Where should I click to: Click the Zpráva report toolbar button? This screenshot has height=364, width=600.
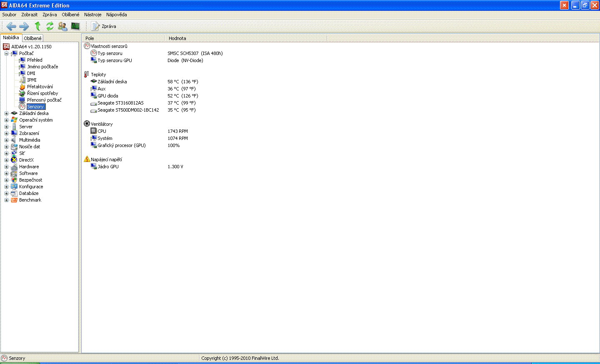point(104,26)
